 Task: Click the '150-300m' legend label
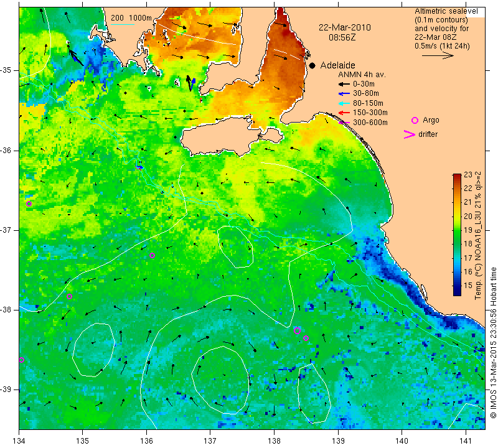[x=370, y=113]
